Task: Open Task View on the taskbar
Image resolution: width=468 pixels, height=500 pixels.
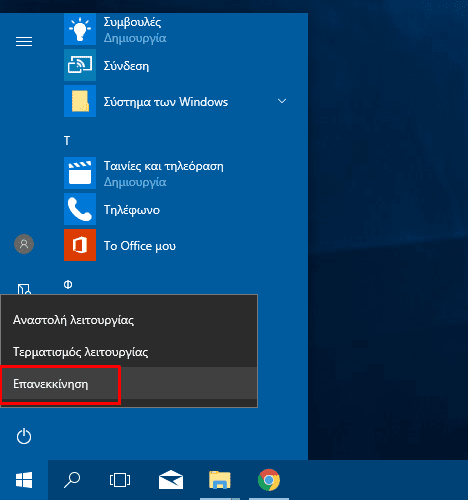Action: coord(120,480)
